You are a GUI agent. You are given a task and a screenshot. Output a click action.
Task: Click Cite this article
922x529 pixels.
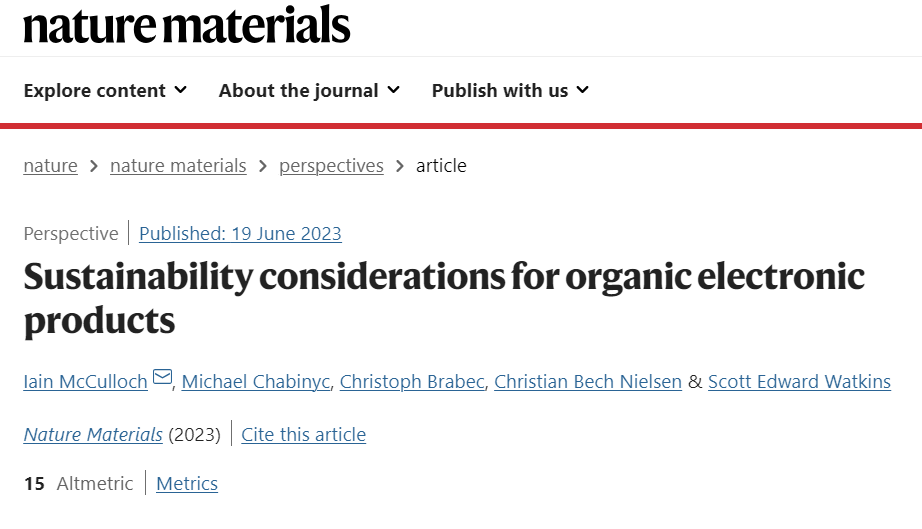303,434
